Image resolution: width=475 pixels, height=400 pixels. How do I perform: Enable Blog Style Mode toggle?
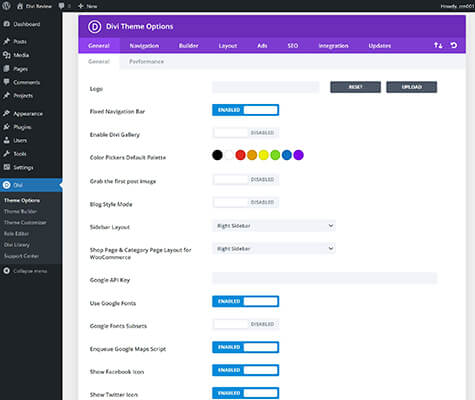coord(245,202)
